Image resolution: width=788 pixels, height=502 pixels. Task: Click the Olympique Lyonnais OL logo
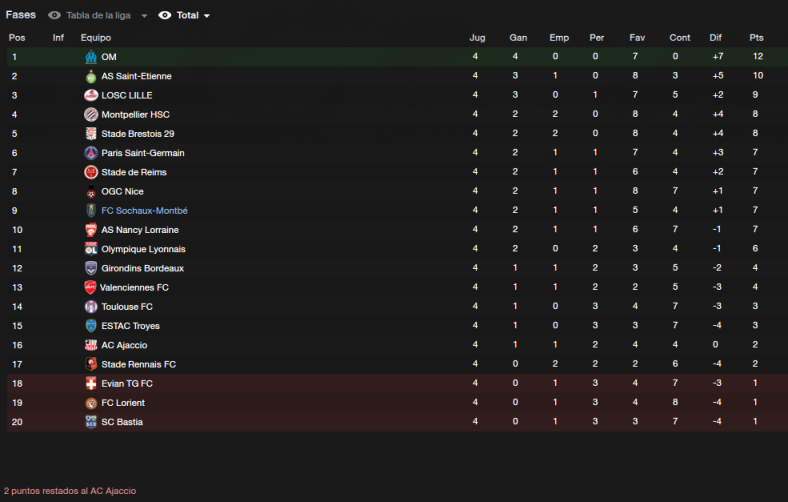pyautogui.click(x=91, y=249)
